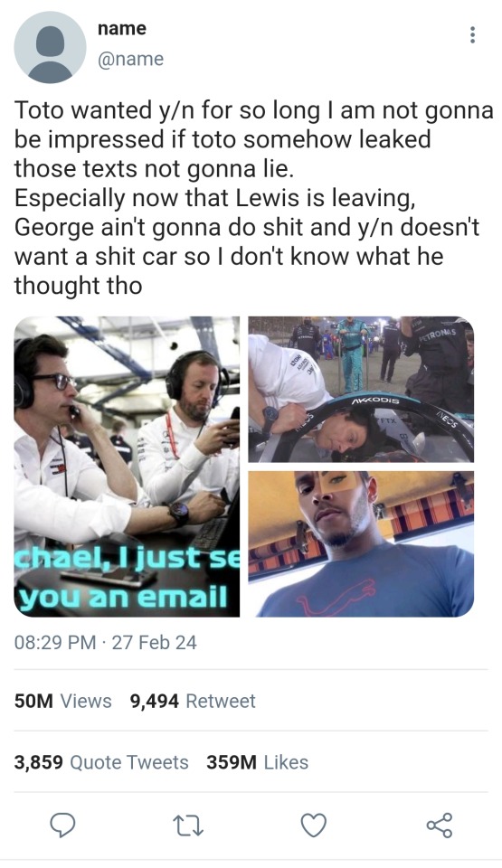Open the 3,859 Quote Tweets list

101,762
